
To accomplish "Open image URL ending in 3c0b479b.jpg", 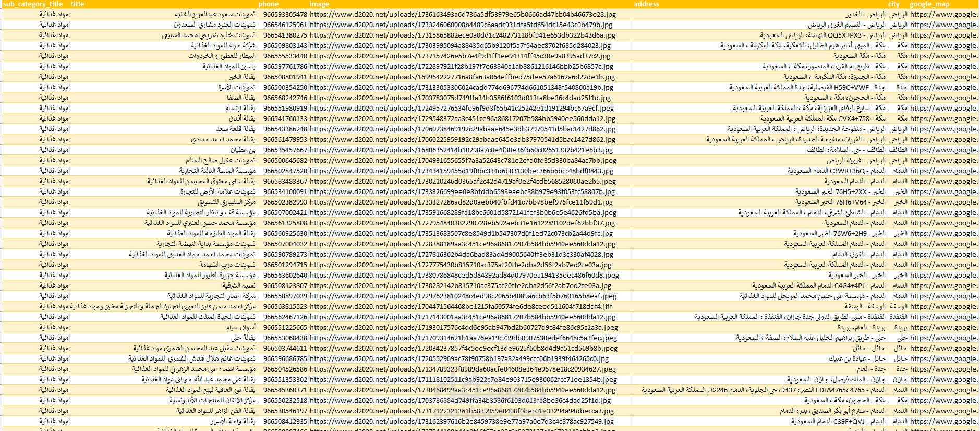I will coord(461,25).
